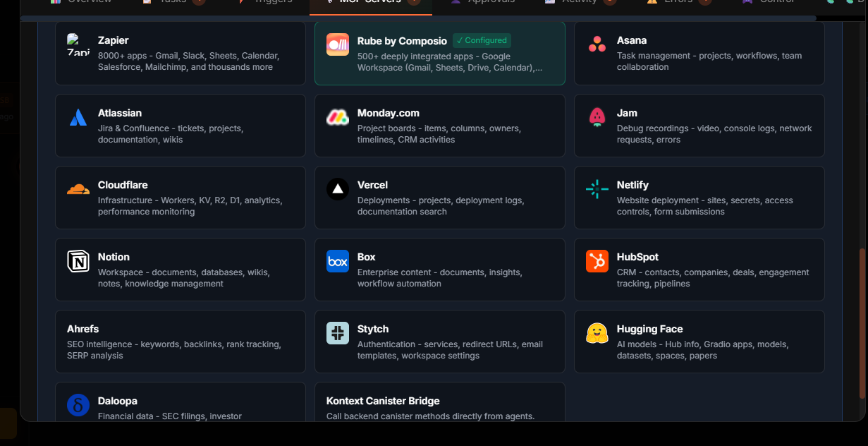The width and height of the screenshot is (868, 446).
Task: Click the blue Box logo
Action: [x=338, y=261]
